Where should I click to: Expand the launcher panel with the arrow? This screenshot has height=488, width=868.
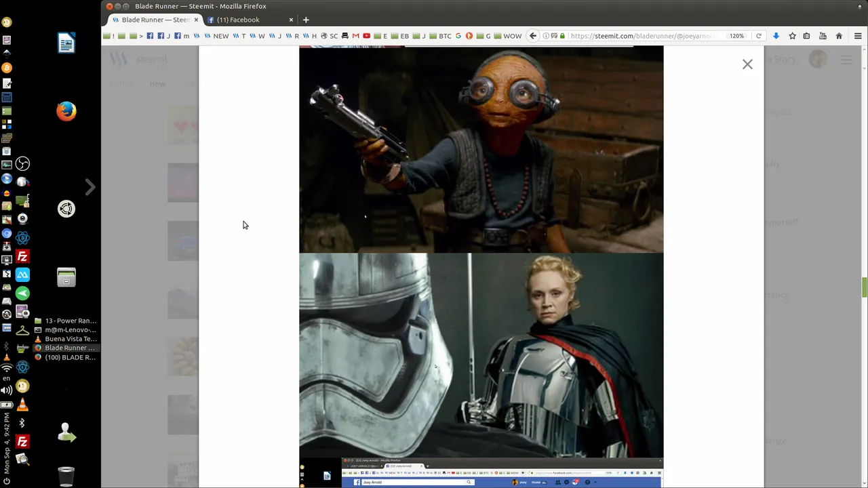pyautogui.click(x=90, y=186)
